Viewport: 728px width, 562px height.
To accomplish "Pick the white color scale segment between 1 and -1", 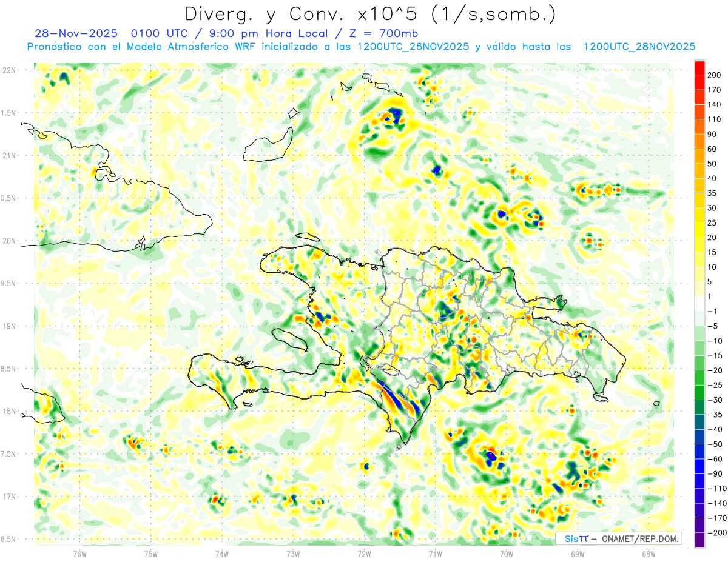I will pos(699,304).
